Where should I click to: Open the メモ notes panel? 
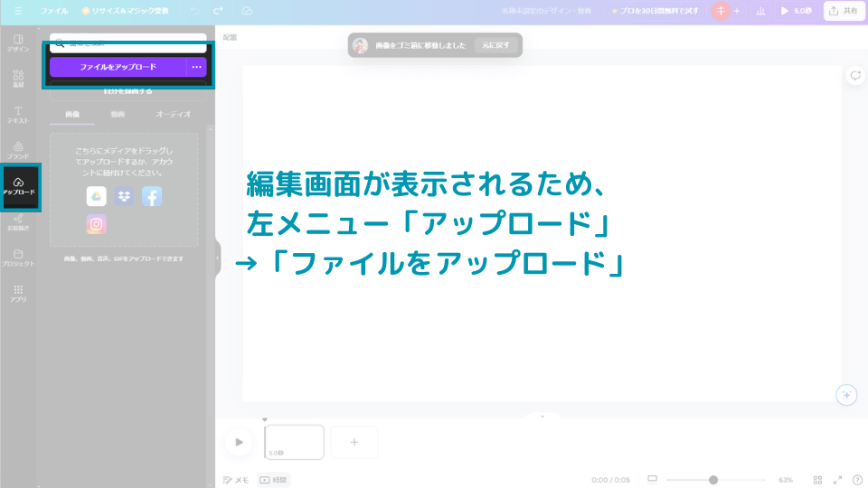[x=236, y=480]
